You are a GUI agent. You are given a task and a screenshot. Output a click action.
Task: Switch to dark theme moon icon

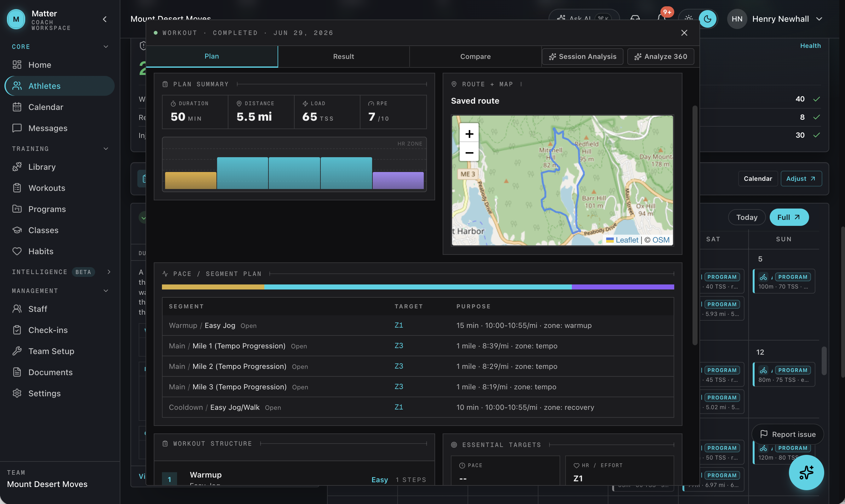707,19
